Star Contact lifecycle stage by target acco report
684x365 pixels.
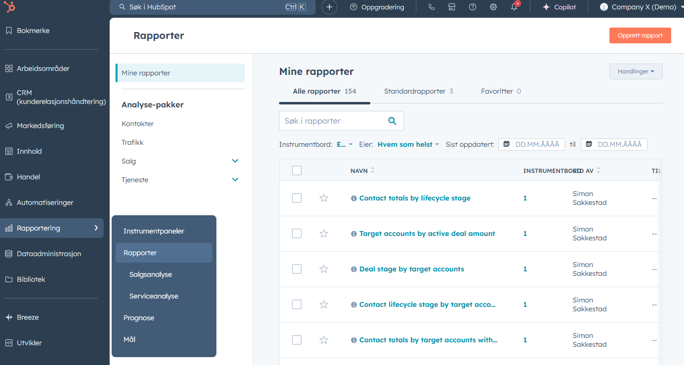click(324, 304)
